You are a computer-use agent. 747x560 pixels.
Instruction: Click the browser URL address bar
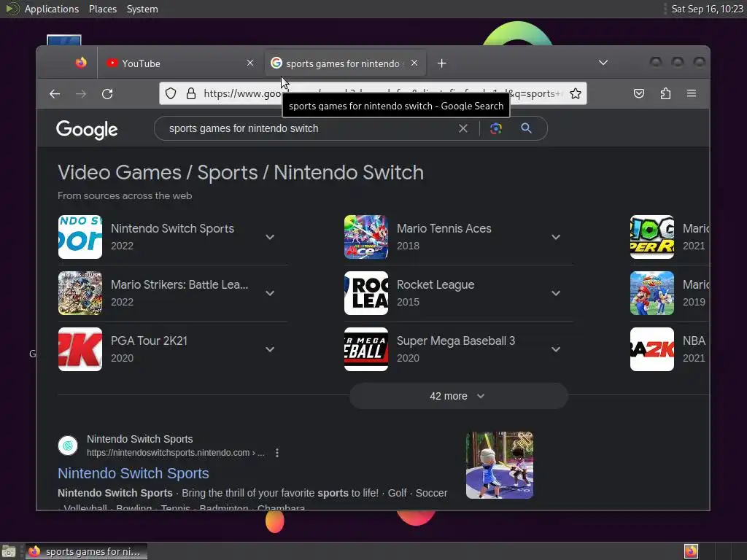[x=373, y=93]
